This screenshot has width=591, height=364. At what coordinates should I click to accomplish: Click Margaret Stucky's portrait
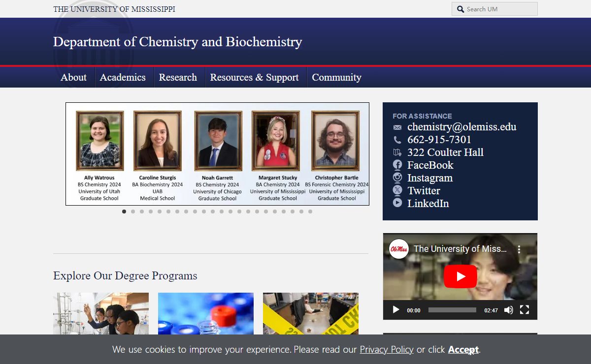(276, 141)
